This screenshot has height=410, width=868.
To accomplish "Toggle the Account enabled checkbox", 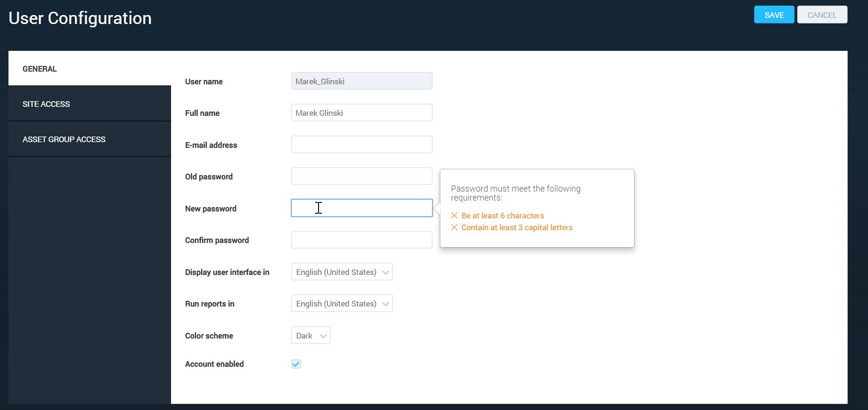I will (296, 364).
